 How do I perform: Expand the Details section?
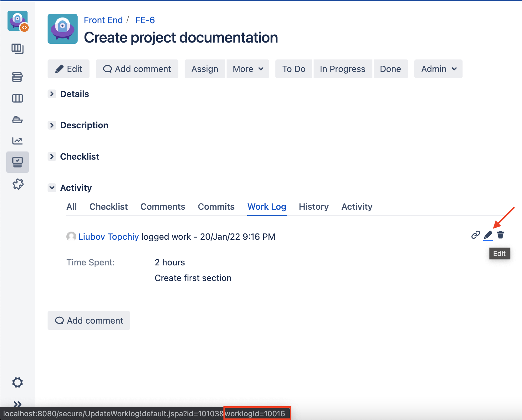click(x=52, y=94)
